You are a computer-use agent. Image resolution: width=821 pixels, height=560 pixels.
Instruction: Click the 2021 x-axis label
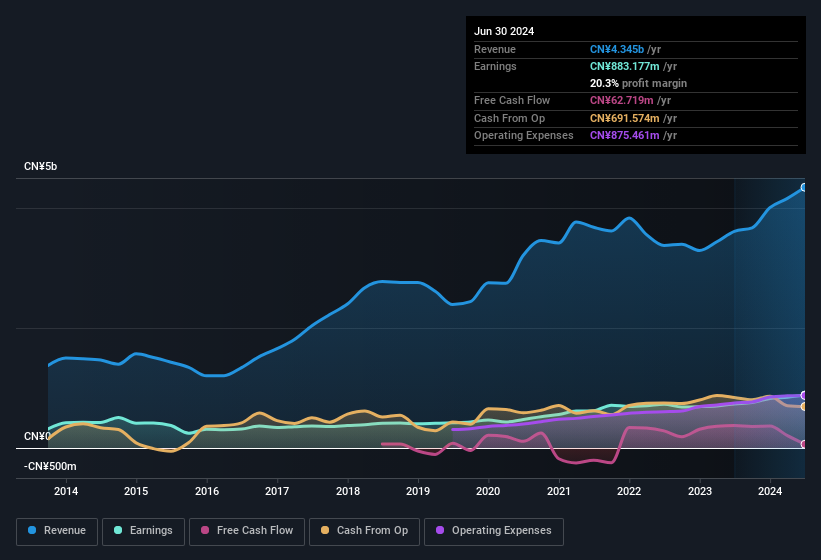click(559, 491)
